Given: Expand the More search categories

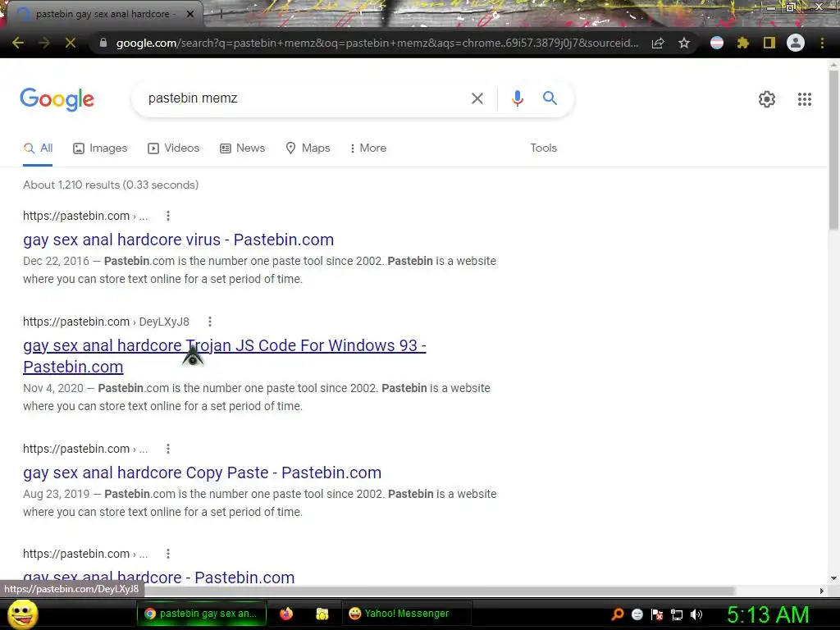Looking at the screenshot, I should coord(368,148).
